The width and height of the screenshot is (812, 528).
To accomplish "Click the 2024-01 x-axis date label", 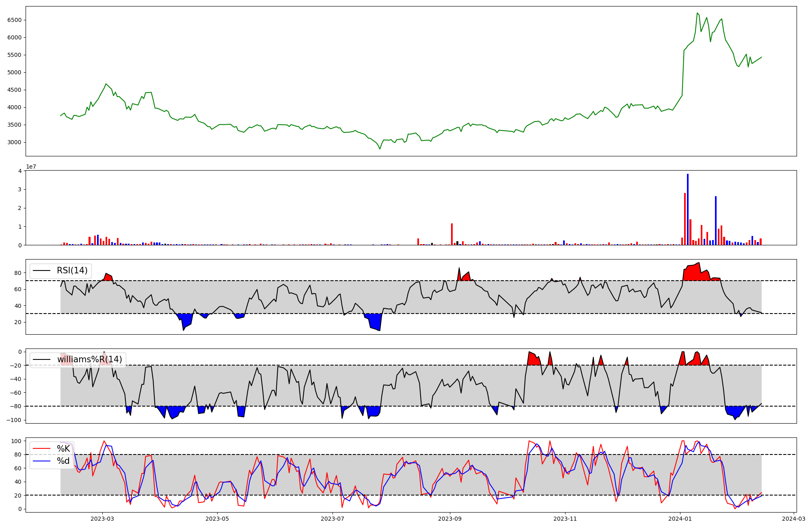I will (680, 519).
